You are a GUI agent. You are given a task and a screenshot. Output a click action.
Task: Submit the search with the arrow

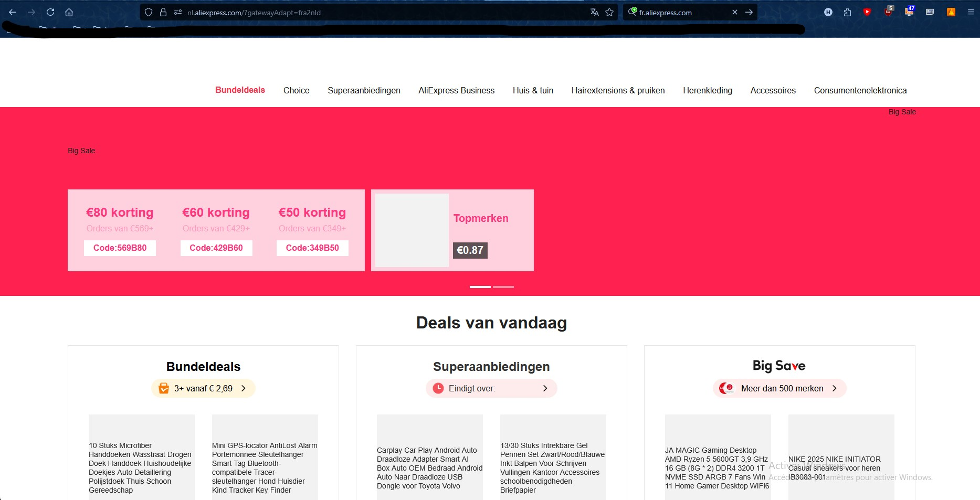749,12
